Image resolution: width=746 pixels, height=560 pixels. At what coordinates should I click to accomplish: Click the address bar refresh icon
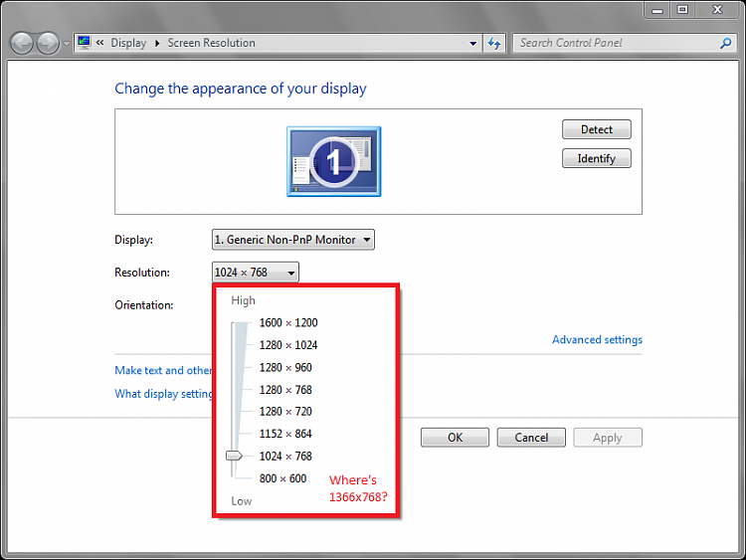494,44
